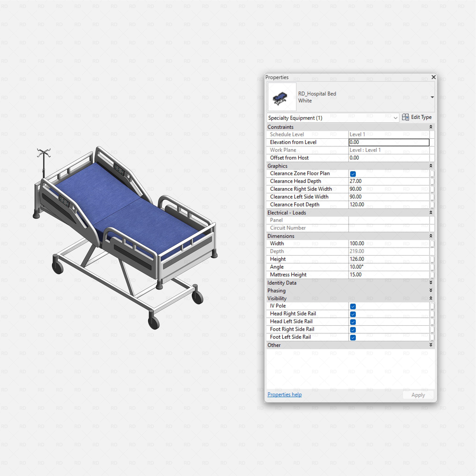This screenshot has height=476, width=476.
Task: Click the Apply button
Action: [x=418, y=395]
